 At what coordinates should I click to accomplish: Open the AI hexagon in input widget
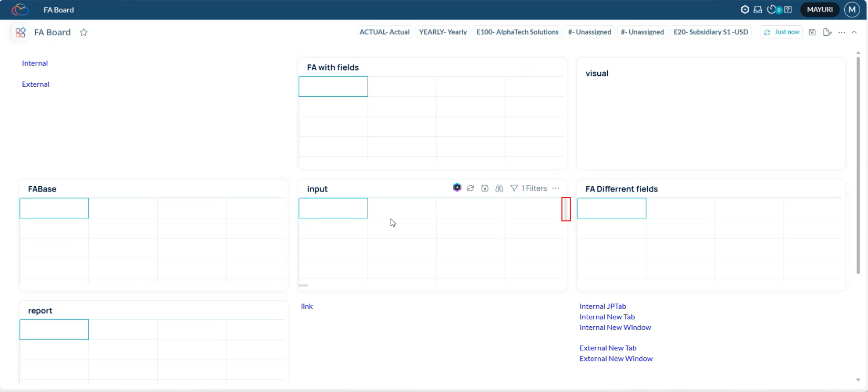coord(457,188)
